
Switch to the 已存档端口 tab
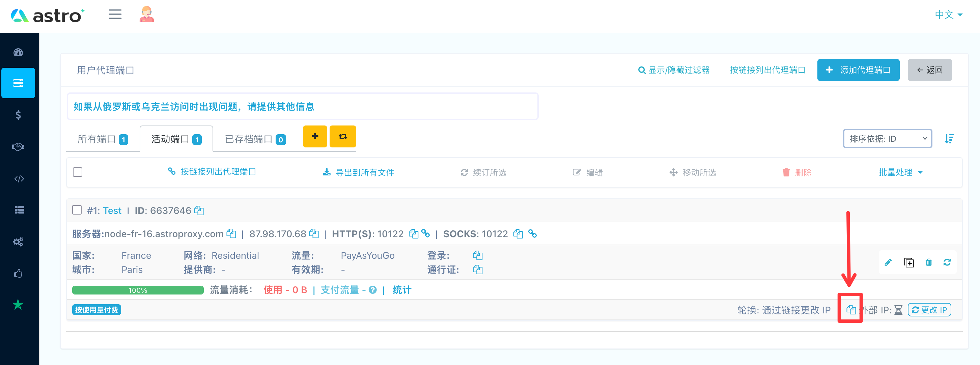(255, 139)
